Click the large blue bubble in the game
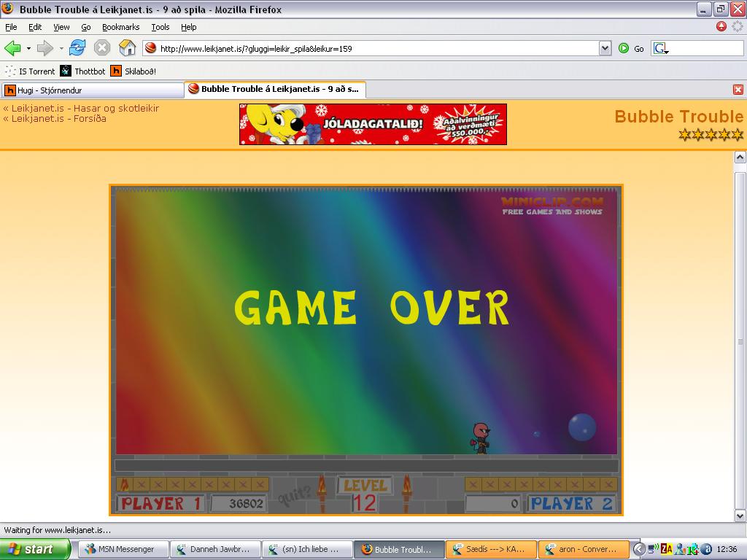The height and width of the screenshot is (560, 747). 582,427
